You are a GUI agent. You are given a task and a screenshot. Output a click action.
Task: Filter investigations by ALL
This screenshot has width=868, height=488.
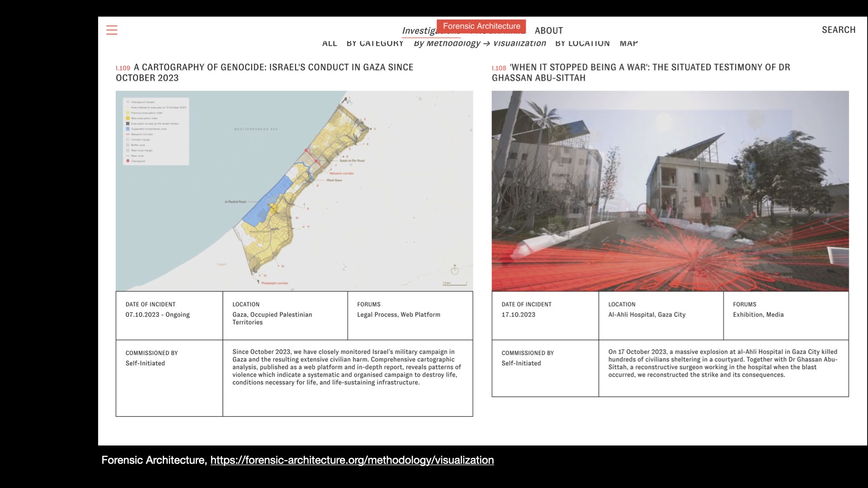point(329,43)
